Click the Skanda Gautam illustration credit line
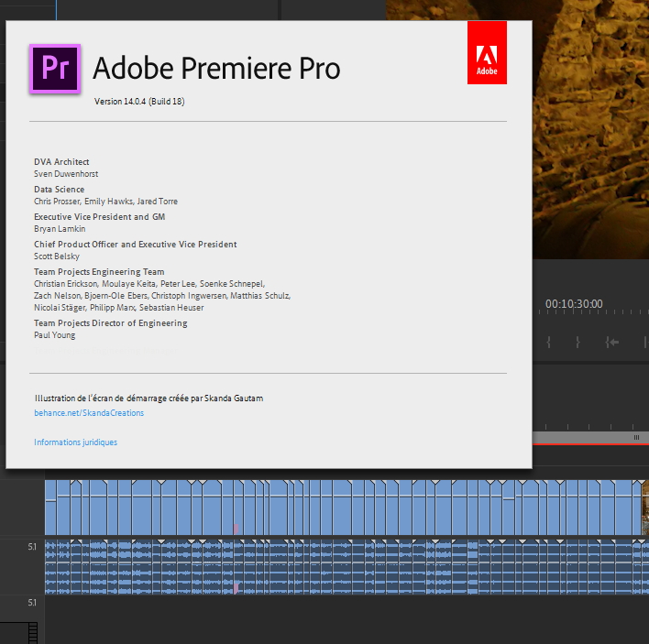The image size is (649, 644). 149,398
